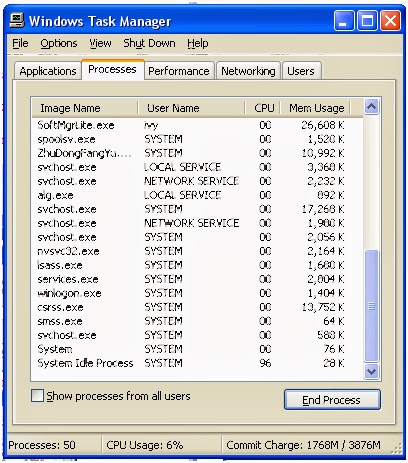Open the File menu
408x463 pixels.
click(x=20, y=43)
